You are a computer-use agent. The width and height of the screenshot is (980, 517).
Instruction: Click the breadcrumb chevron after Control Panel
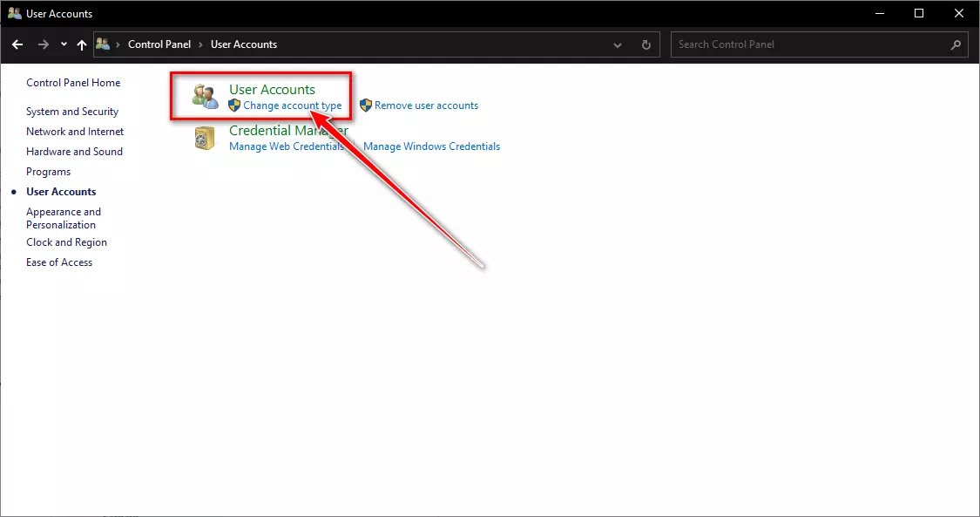pos(200,44)
